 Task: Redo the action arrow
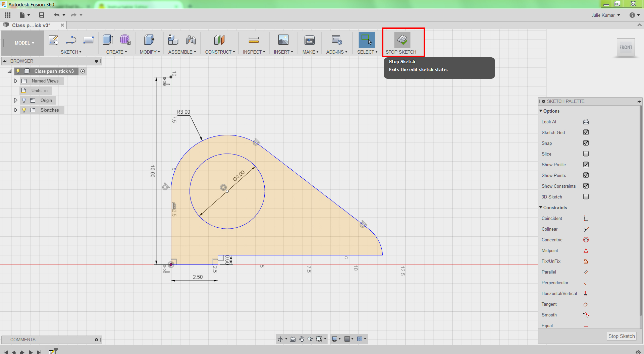pos(73,15)
